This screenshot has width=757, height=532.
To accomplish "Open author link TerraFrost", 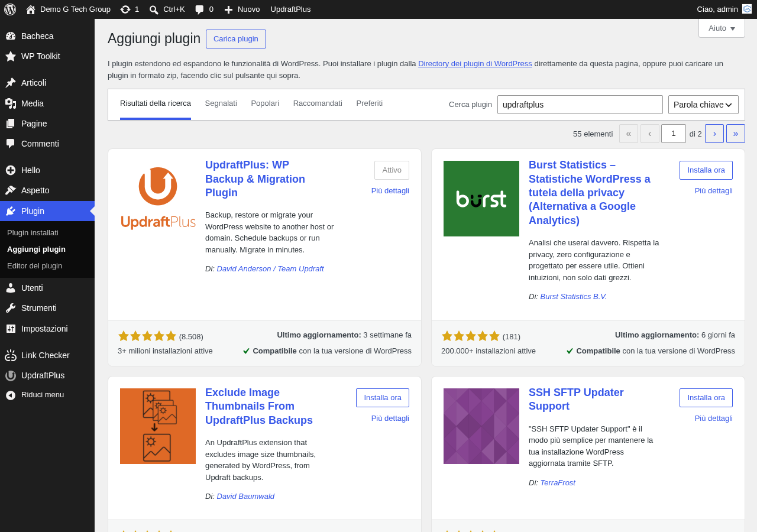I will coord(558,482).
